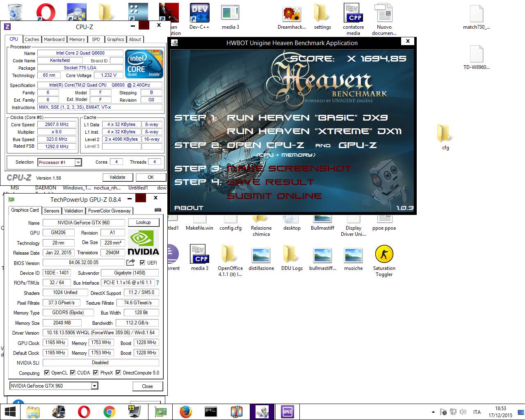Screen dimensions: 525x420
Task: Toggle the UEFI checkbox in GPU-Z
Action: point(142,262)
